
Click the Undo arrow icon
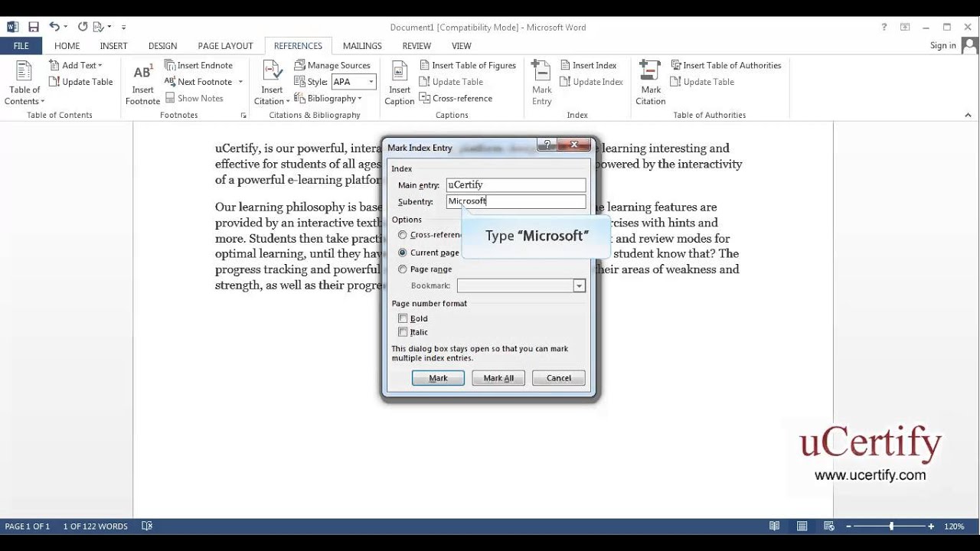click(x=54, y=27)
